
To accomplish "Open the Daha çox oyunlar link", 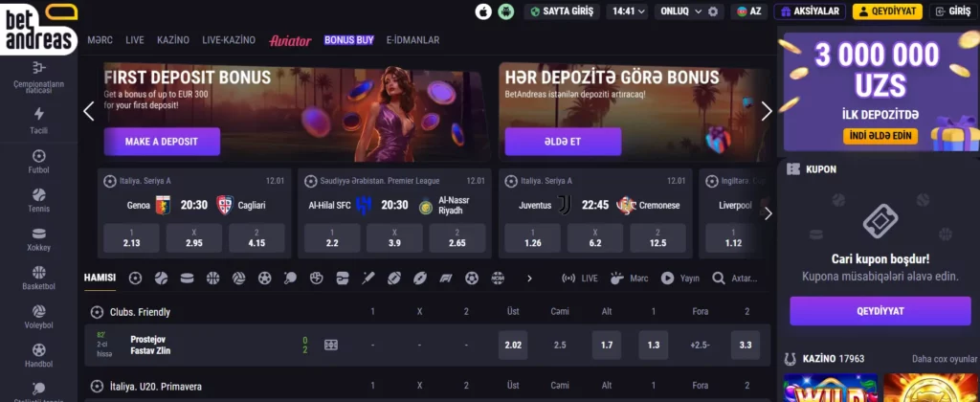I will pos(944,359).
